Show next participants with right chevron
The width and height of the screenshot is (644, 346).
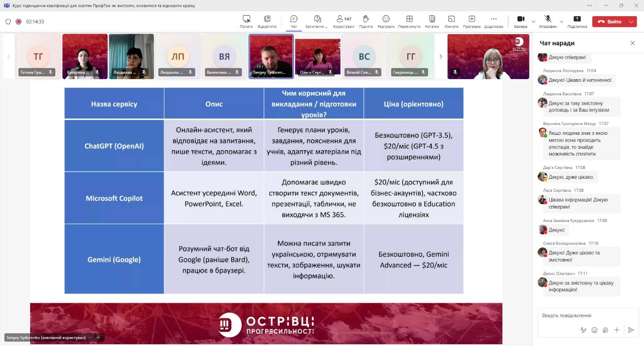click(441, 57)
